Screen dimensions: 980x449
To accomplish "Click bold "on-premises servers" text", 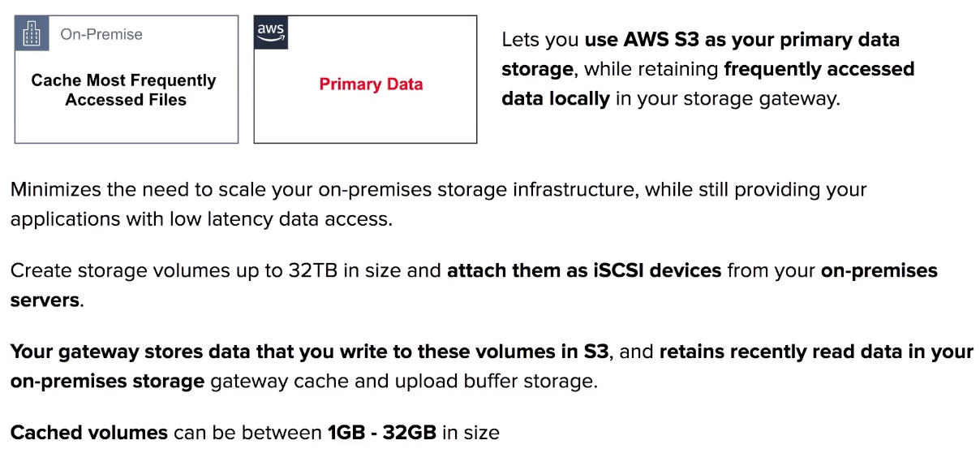I will point(474,285).
